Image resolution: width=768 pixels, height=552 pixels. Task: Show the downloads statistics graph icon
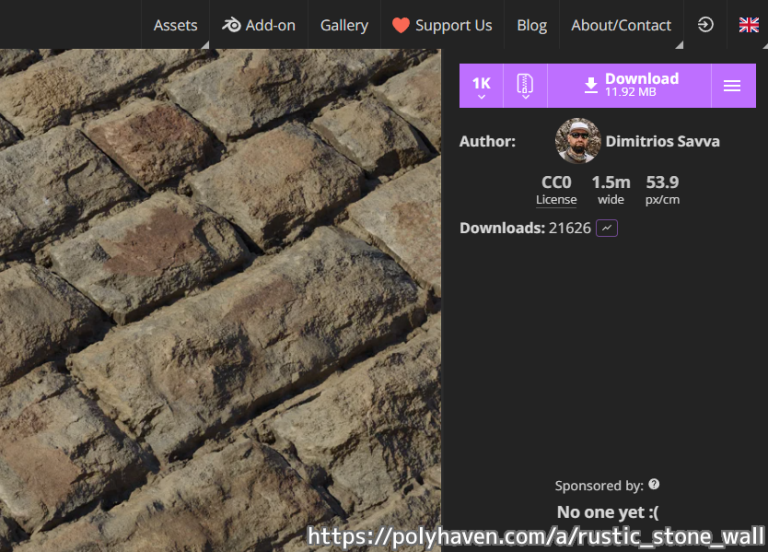point(606,228)
